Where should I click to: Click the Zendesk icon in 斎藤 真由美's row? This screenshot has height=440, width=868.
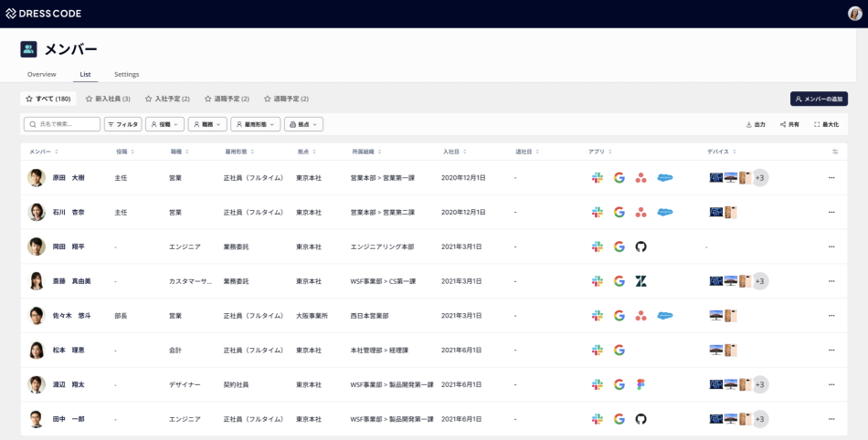click(x=640, y=281)
